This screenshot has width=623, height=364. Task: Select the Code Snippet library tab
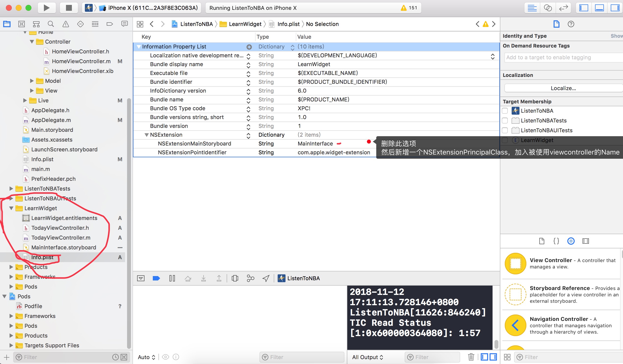click(x=556, y=241)
